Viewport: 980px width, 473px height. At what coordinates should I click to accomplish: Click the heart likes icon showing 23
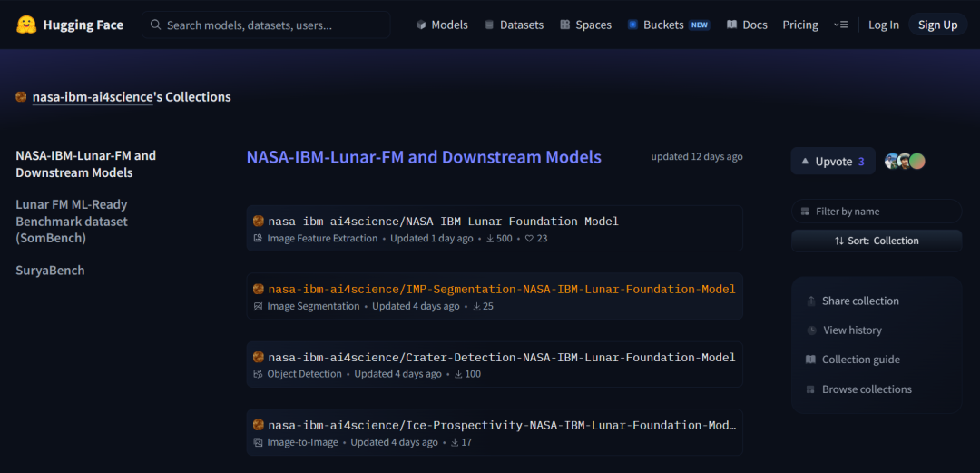529,239
